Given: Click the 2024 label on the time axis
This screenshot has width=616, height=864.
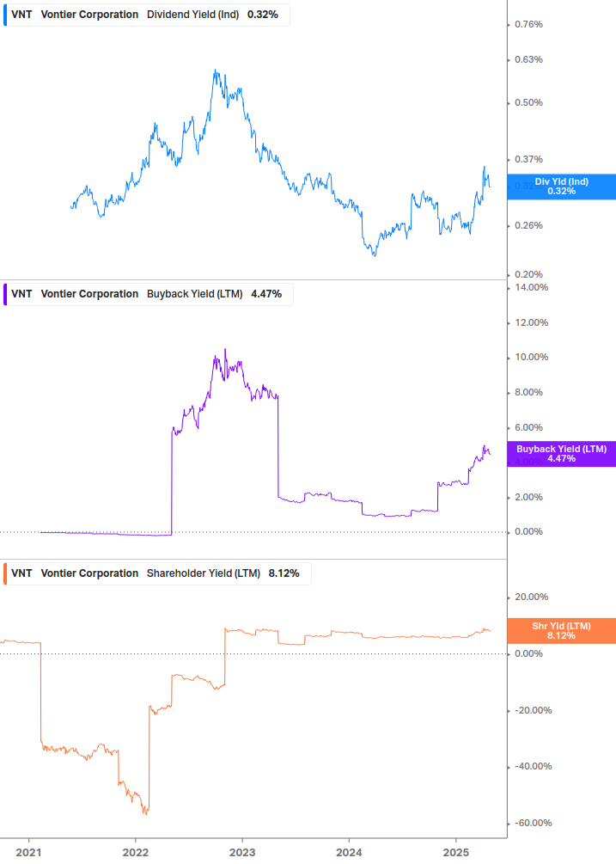Looking at the screenshot, I should 349,853.
